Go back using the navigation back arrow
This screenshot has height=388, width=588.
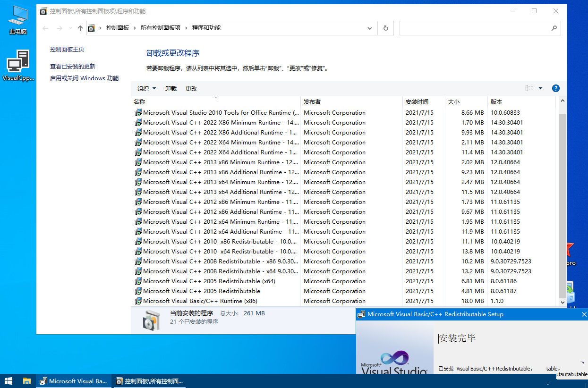(x=45, y=28)
